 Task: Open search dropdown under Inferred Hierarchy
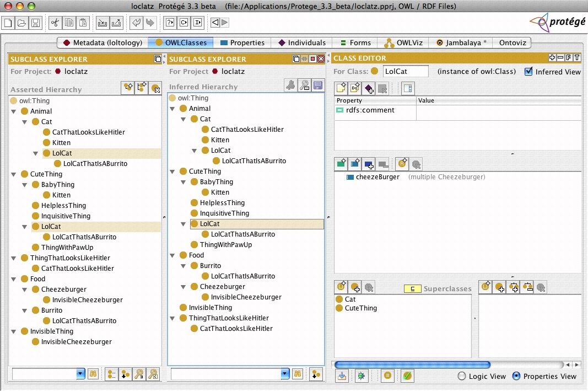[x=285, y=374]
